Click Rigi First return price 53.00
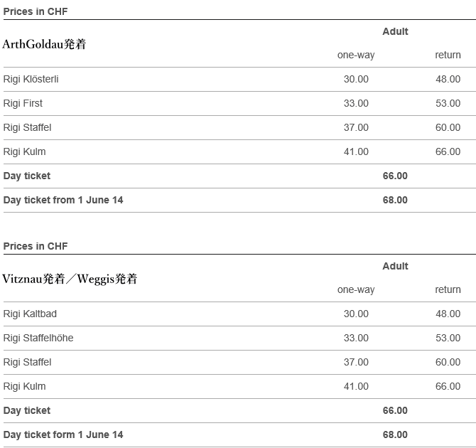 coord(448,103)
